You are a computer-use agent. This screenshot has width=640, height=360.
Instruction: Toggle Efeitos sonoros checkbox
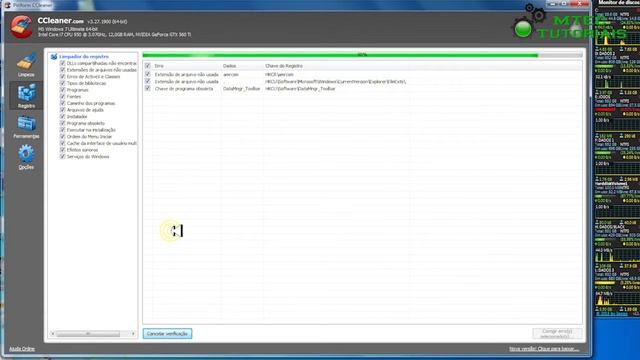tap(62, 150)
